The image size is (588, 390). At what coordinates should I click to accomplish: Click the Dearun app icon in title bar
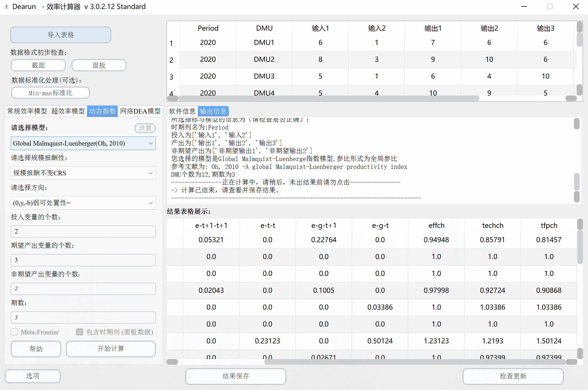coord(6,6)
